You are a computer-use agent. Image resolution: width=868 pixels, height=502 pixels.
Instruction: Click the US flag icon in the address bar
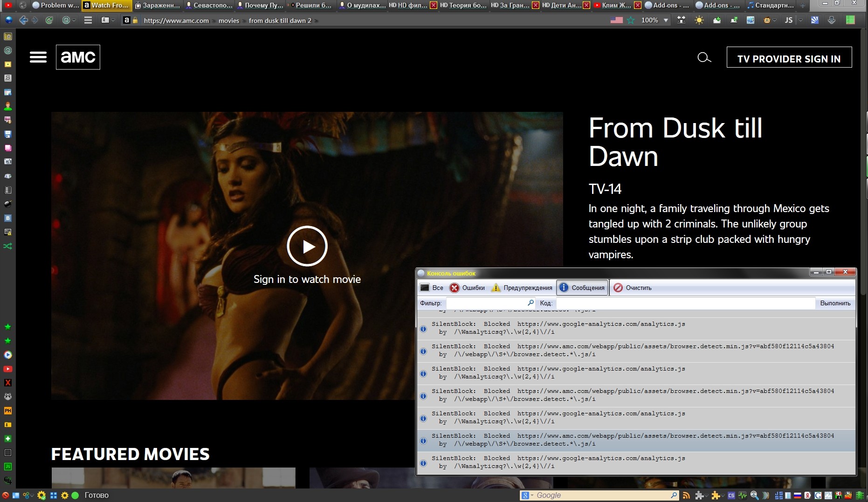pos(617,20)
